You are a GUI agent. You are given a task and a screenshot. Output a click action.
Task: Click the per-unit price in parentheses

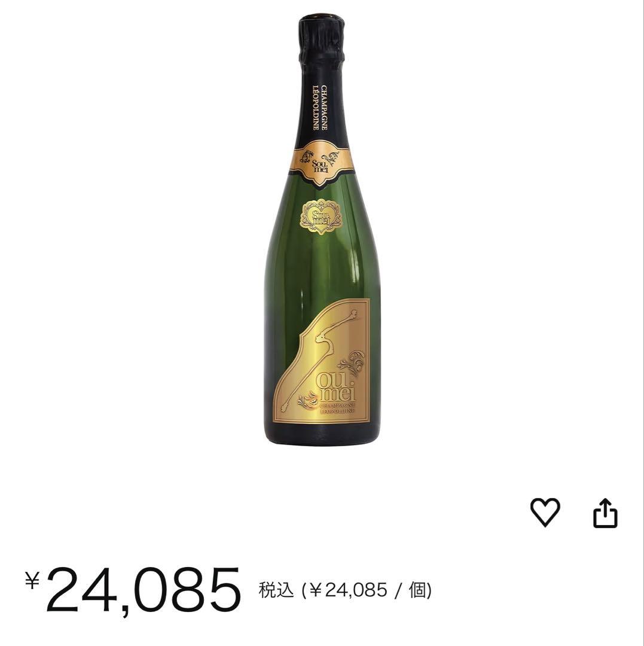tap(366, 590)
